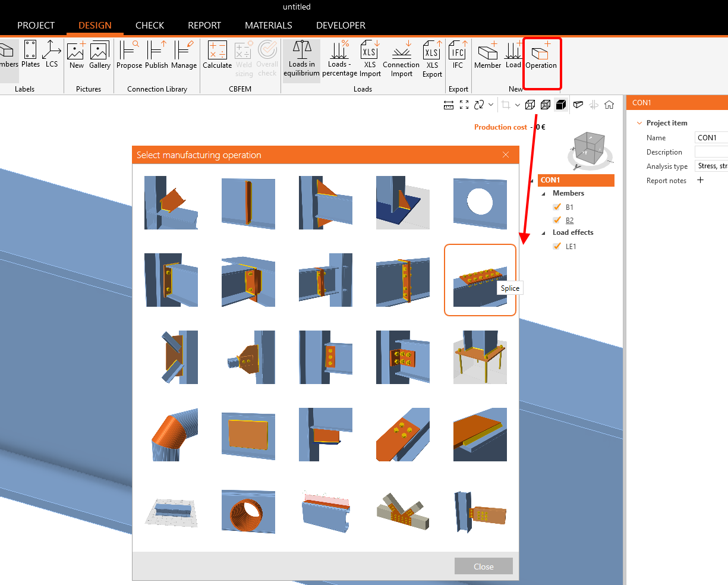The width and height of the screenshot is (728, 585).
Task: Open the Gallery in the Pictures group
Action: (99, 55)
